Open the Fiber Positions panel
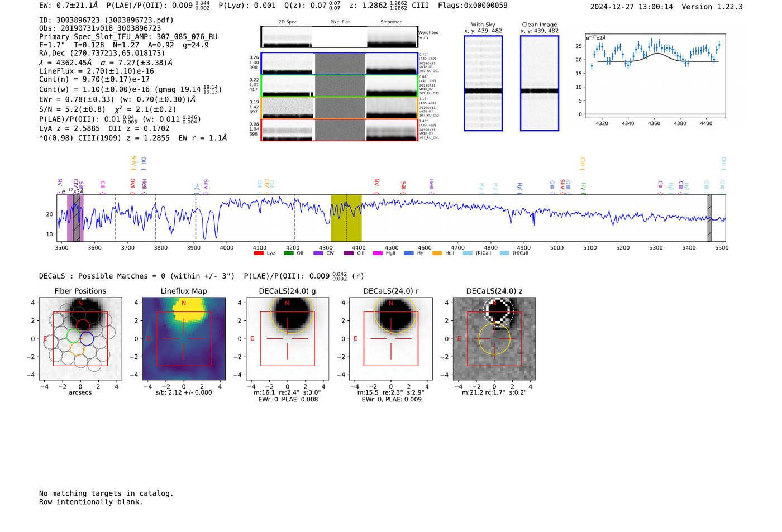The image size is (782, 532). coord(80,338)
